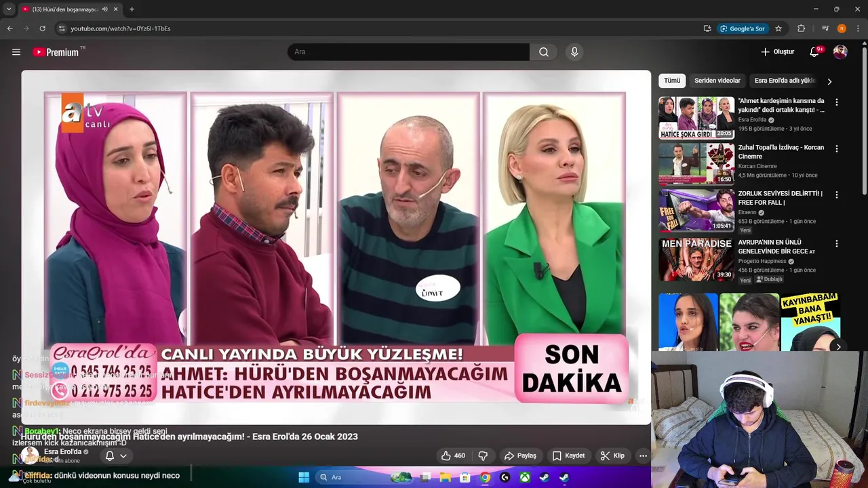This screenshot has width=868, height=488.
Task: Install app icon in address bar
Action: click(x=707, y=28)
